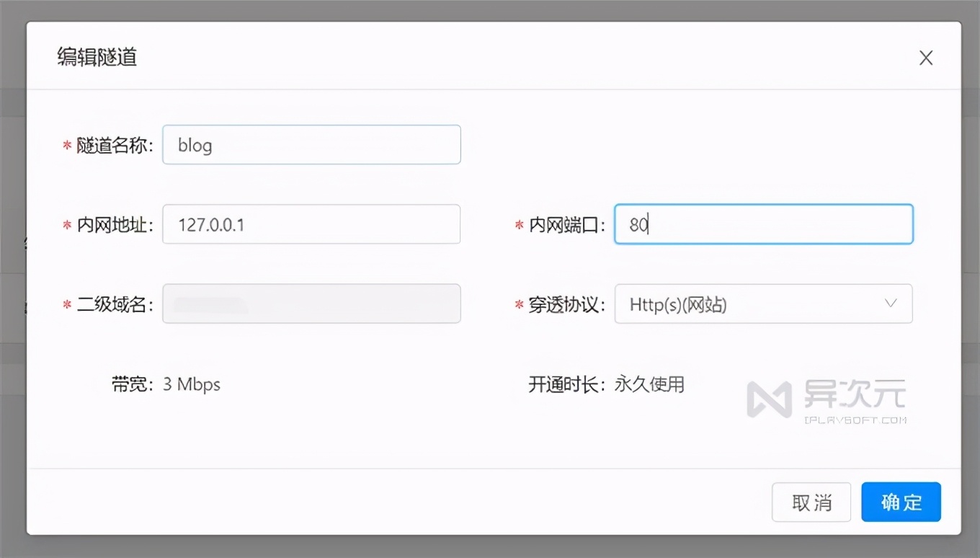Focus the 内网地址 field with 127.0.0.1
Screen dimensions: 980x558
(x=311, y=224)
